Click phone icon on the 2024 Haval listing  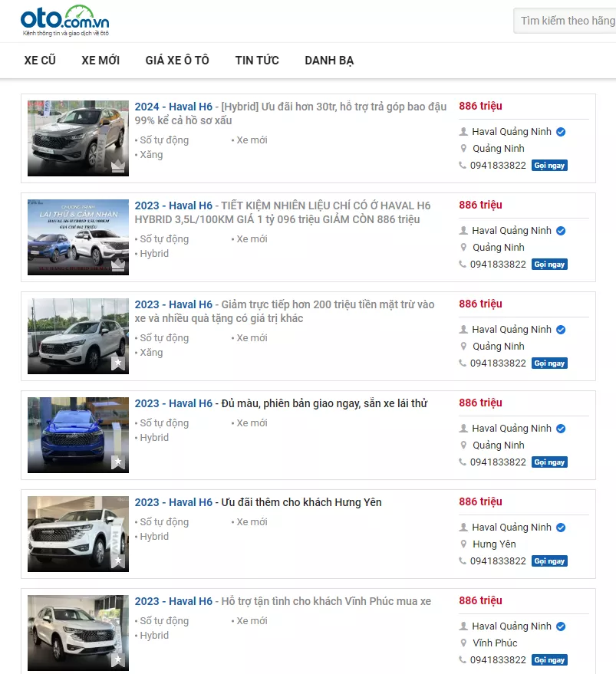(463, 165)
